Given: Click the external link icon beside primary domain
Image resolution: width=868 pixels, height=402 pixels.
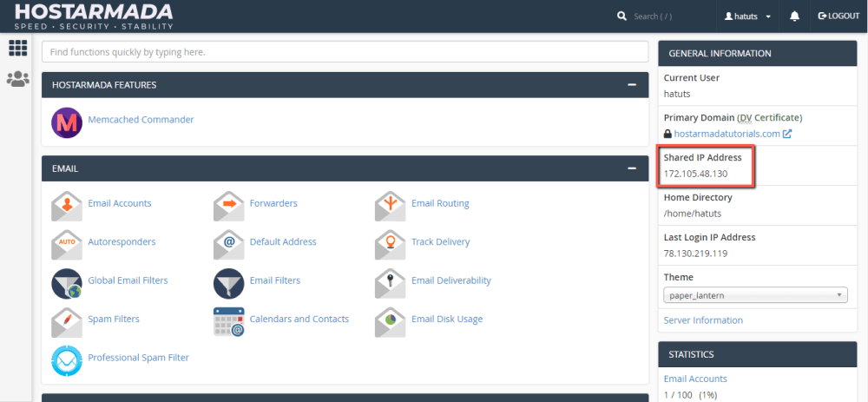Looking at the screenshot, I should (x=786, y=134).
